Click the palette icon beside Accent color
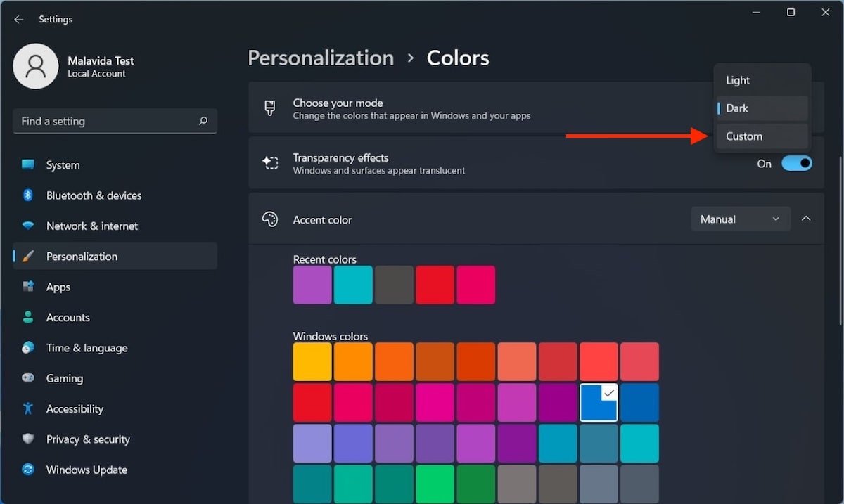Screen dimensions: 844x504 270,219
